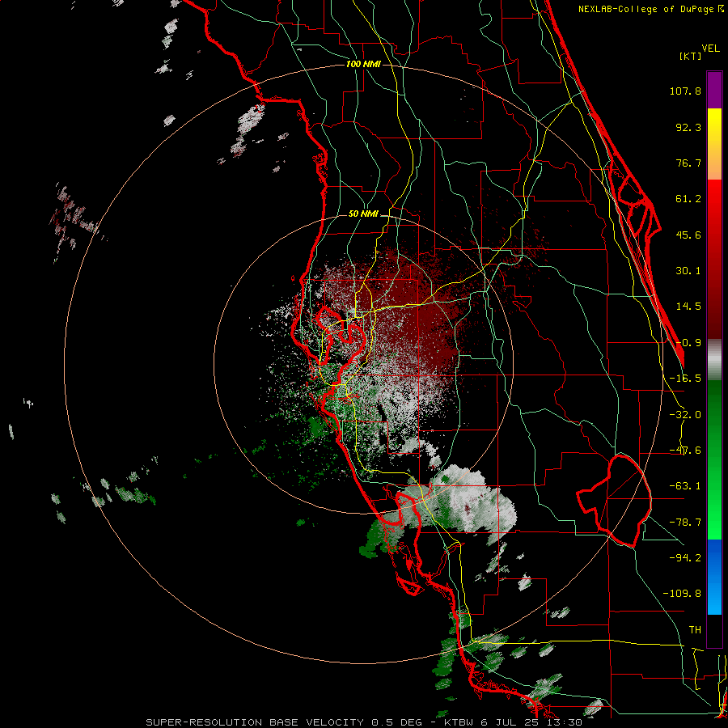This screenshot has width=728, height=728.
Task: Click the -0.9 legend value
Action: click(688, 343)
